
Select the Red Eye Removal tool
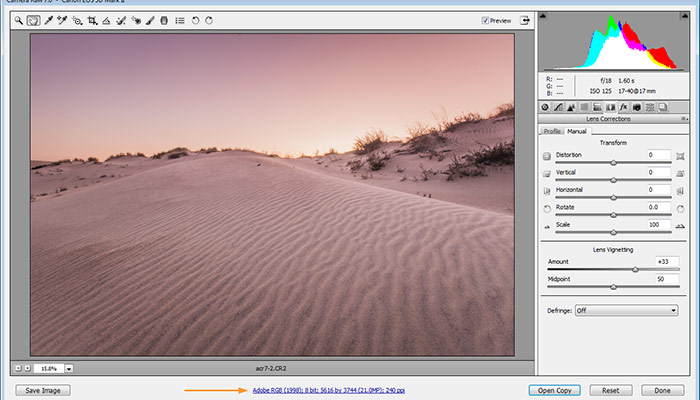[136, 21]
